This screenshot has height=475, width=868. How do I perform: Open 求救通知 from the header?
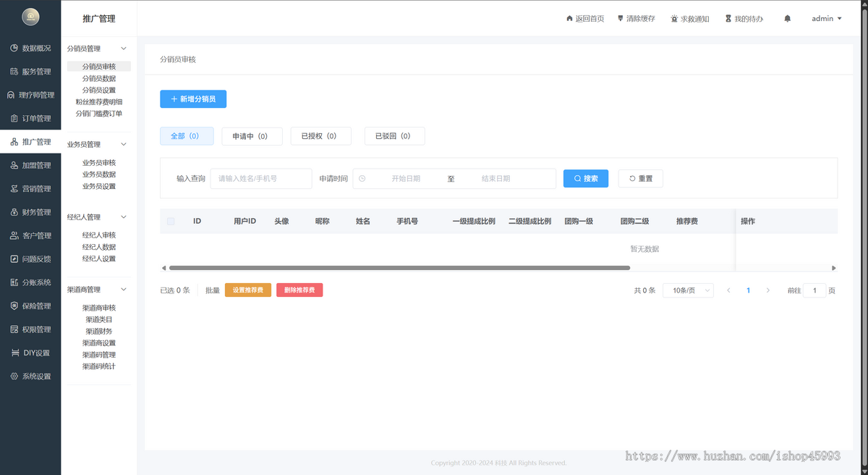(689, 18)
